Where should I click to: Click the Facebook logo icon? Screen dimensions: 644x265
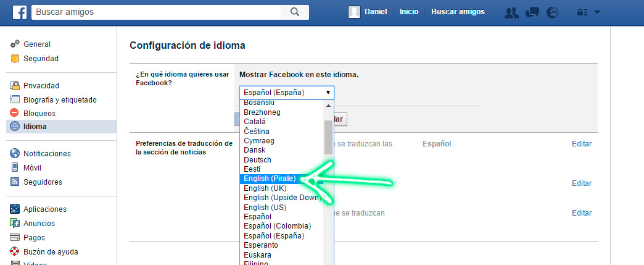20,12
